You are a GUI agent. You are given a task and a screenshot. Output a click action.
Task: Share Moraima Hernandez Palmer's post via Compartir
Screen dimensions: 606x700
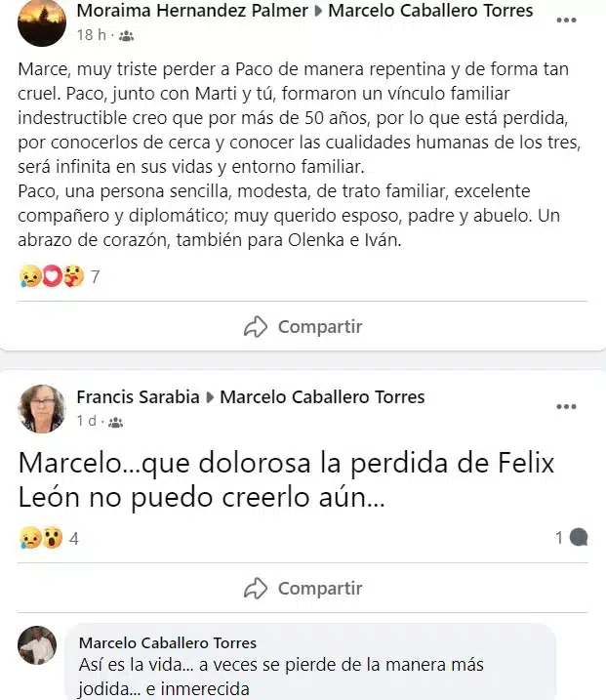(x=303, y=327)
